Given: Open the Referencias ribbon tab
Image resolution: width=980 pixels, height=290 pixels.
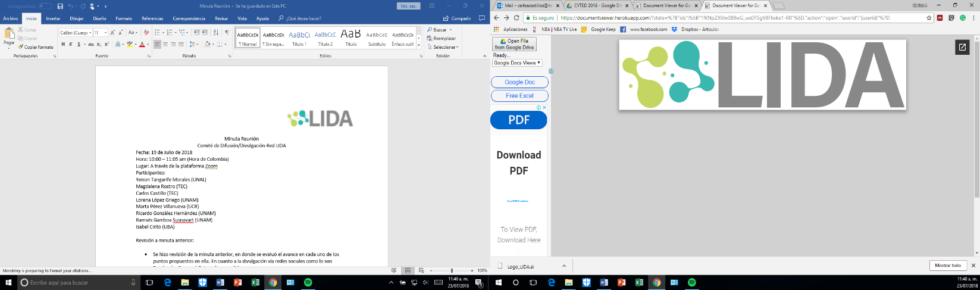Looking at the screenshot, I should [x=152, y=18].
